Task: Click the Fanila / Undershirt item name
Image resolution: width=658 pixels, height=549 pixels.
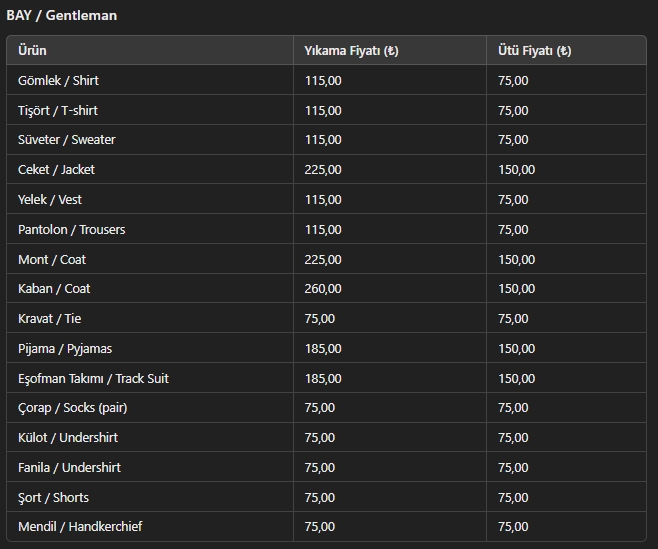Action: 69,467
